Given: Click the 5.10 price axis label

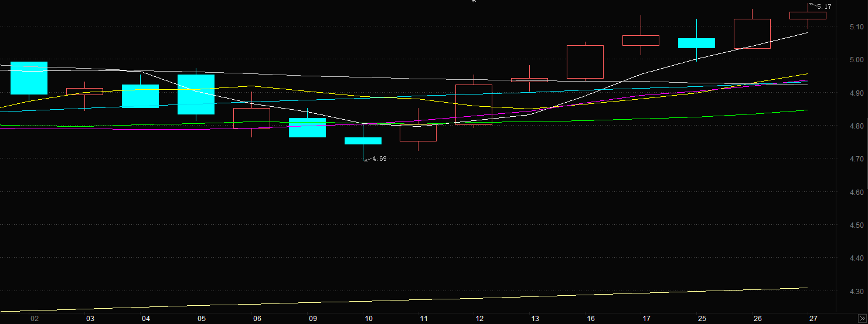Looking at the screenshot, I should tap(856, 27).
